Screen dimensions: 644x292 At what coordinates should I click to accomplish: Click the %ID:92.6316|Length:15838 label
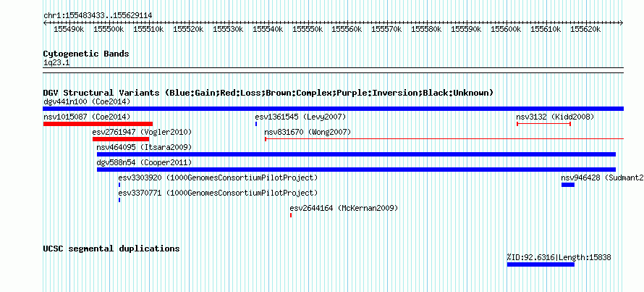(559, 258)
